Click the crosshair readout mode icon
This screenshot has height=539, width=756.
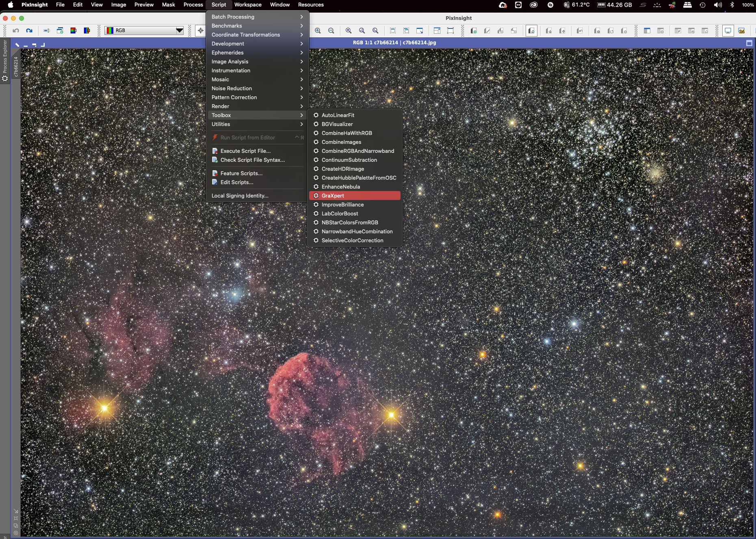coord(201,30)
